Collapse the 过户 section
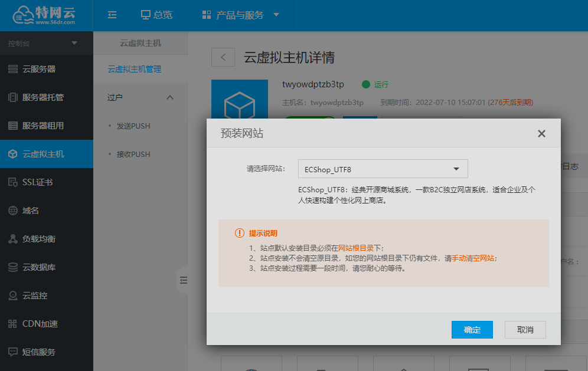This screenshot has width=588, height=371. (x=170, y=97)
